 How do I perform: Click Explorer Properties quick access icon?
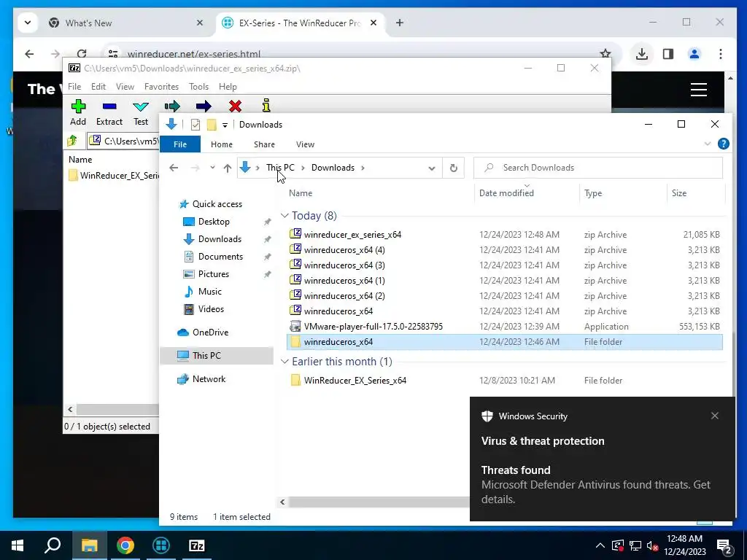coord(196,125)
